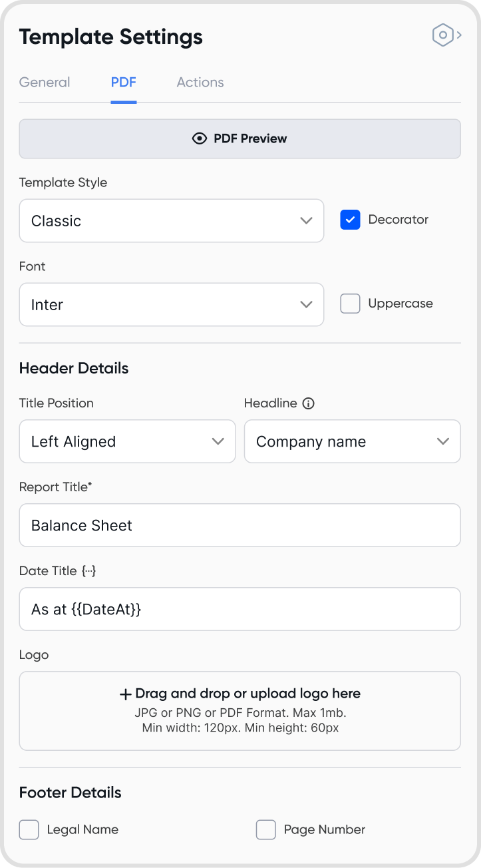
Task: Click the Date Title variables braces icon
Action: click(x=89, y=571)
